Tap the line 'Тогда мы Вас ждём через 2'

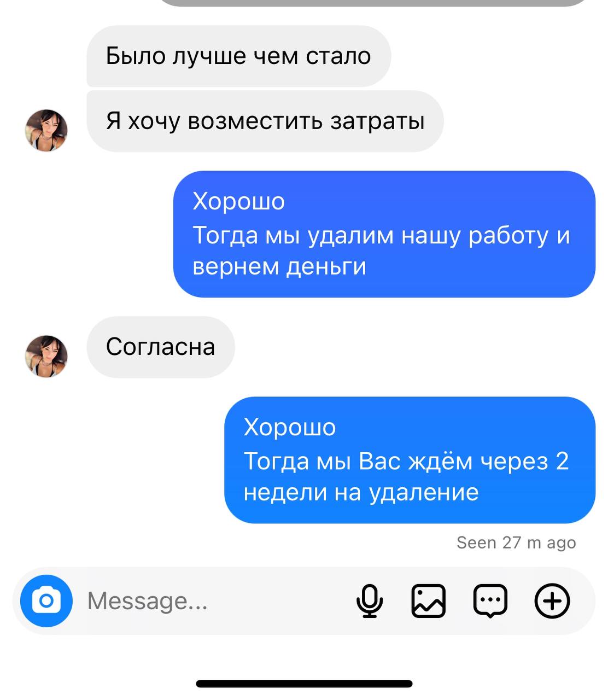pyautogui.click(x=406, y=461)
